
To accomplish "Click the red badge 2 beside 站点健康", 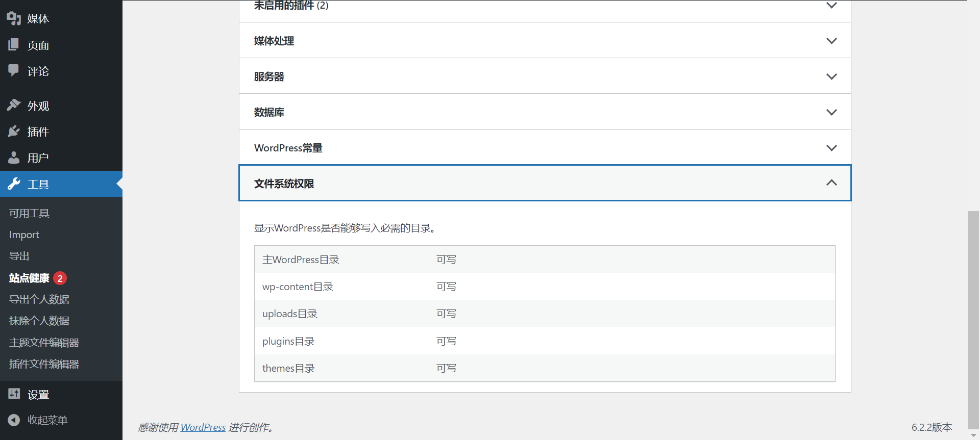I will (x=60, y=278).
